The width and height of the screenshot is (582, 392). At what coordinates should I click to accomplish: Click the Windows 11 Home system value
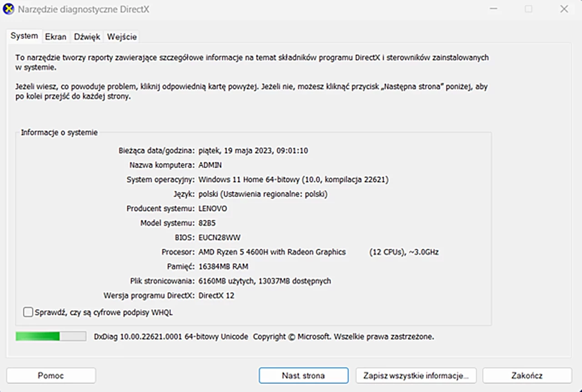pos(293,179)
